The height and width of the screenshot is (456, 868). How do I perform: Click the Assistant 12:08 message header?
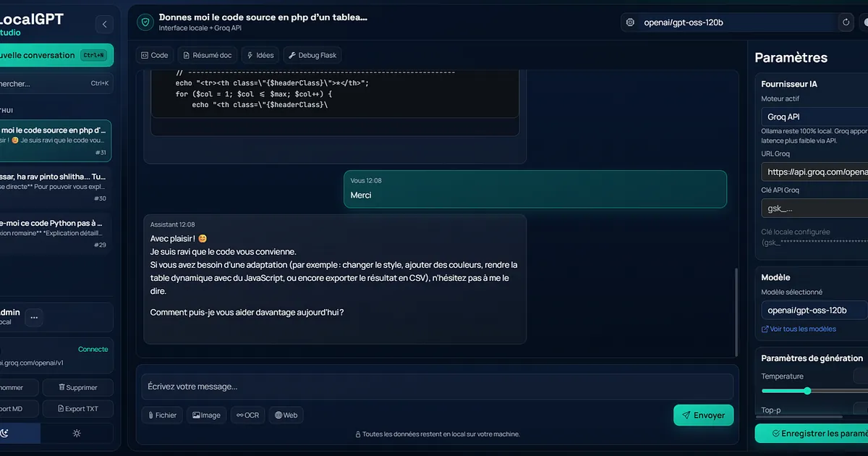[x=172, y=224]
